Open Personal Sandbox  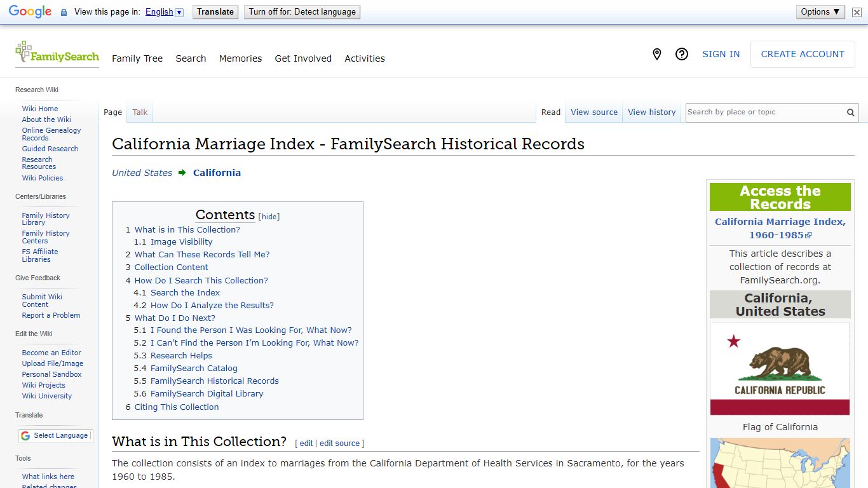pos(51,374)
